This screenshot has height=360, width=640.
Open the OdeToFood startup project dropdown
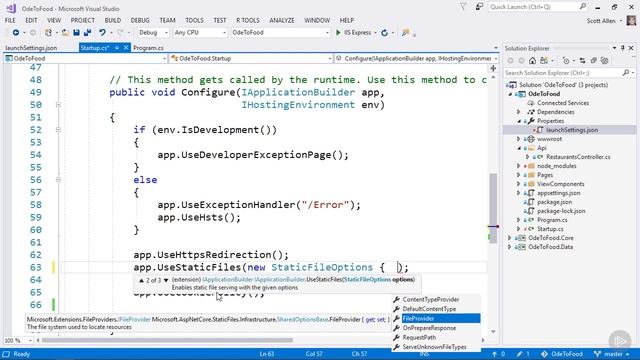(280, 32)
